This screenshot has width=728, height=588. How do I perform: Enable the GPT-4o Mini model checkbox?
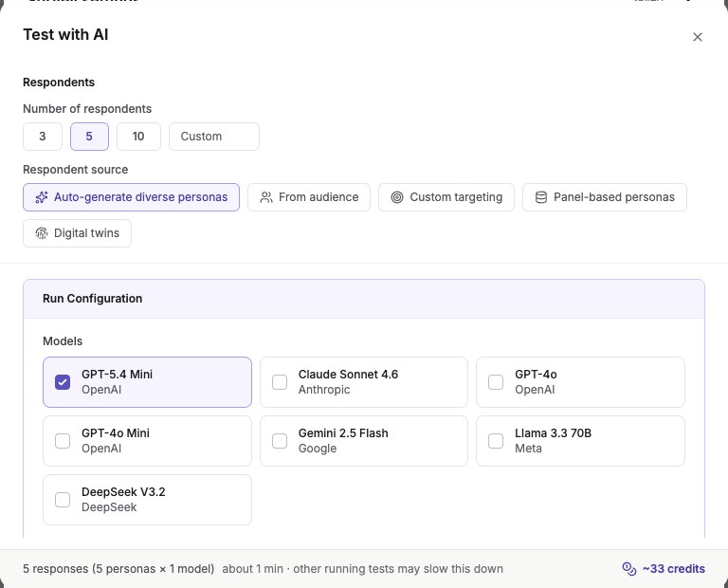[x=63, y=441]
